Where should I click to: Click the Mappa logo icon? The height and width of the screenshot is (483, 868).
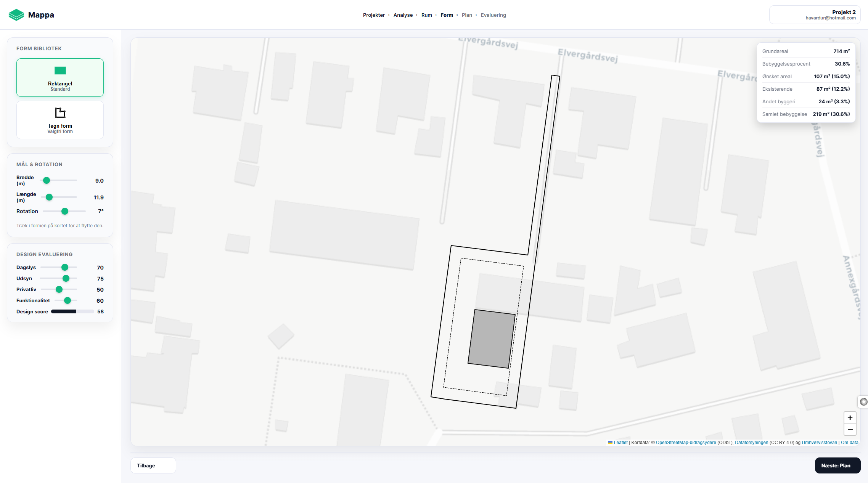pyautogui.click(x=16, y=15)
